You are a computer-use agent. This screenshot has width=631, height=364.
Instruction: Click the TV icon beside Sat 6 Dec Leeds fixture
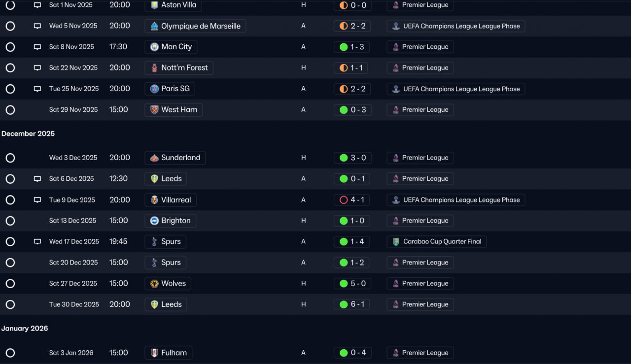click(x=37, y=179)
